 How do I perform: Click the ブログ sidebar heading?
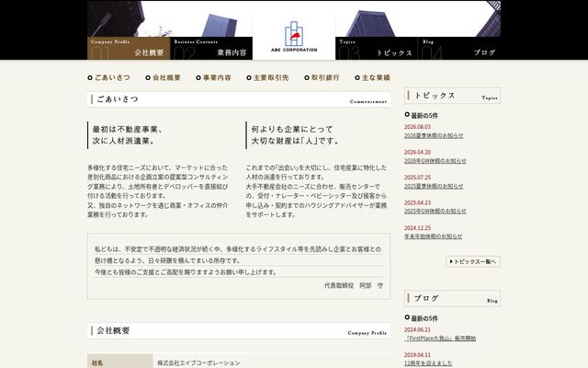click(x=452, y=298)
